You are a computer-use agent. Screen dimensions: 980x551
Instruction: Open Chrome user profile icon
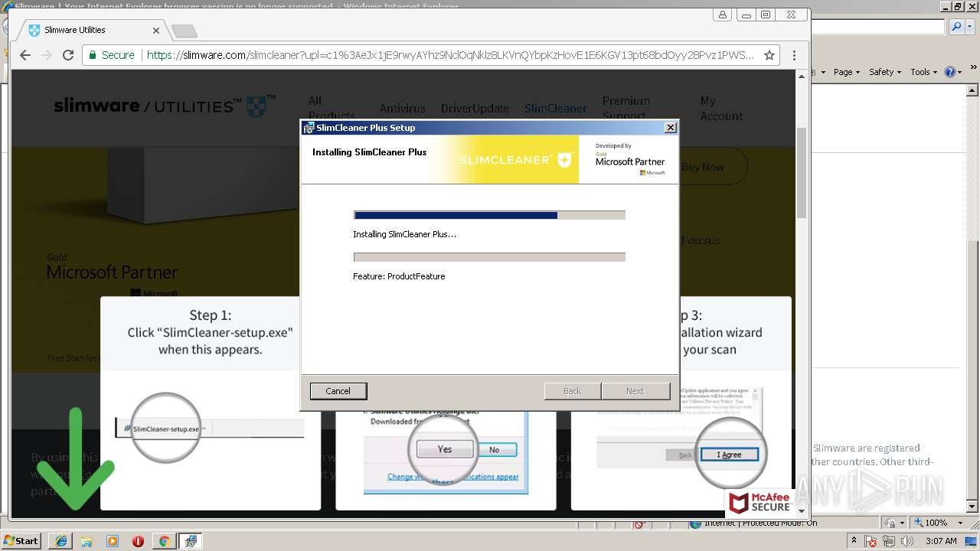coord(722,15)
